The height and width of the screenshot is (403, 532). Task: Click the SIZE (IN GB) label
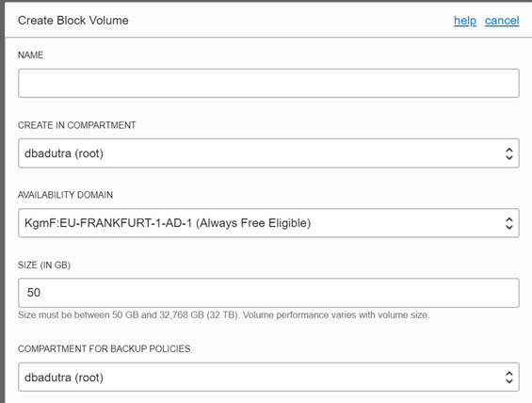point(44,265)
